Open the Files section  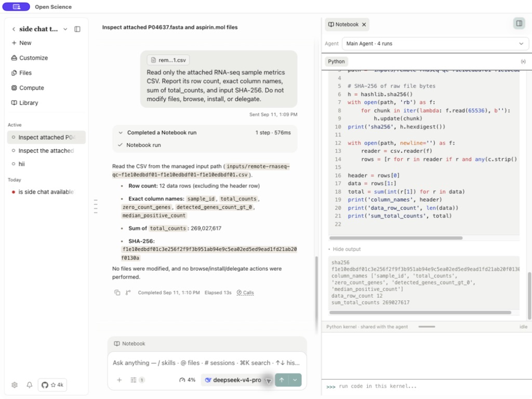[21, 73]
